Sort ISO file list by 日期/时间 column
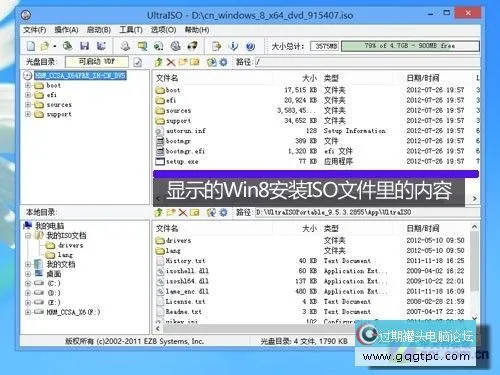The width and height of the screenshot is (500, 375). click(x=423, y=78)
